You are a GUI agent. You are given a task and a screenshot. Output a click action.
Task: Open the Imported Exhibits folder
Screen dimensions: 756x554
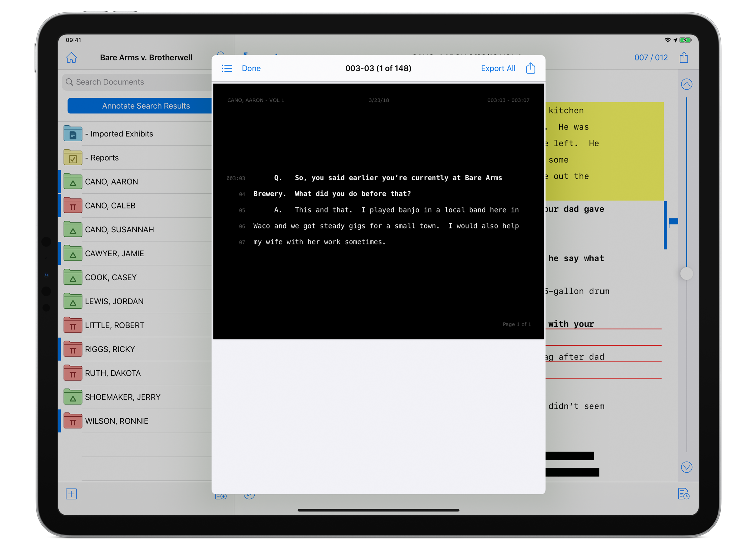[x=121, y=133]
